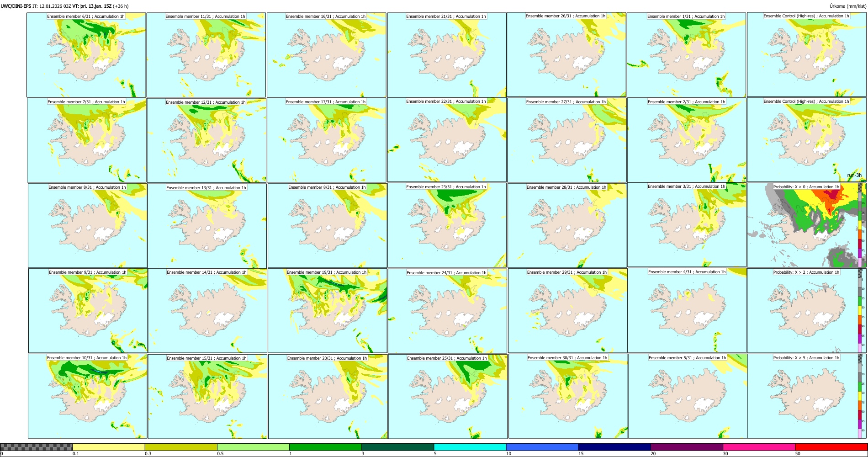The image size is (868, 457).
Task: Pick the pink 30–50 legend swatch
Action: [759, 447]
